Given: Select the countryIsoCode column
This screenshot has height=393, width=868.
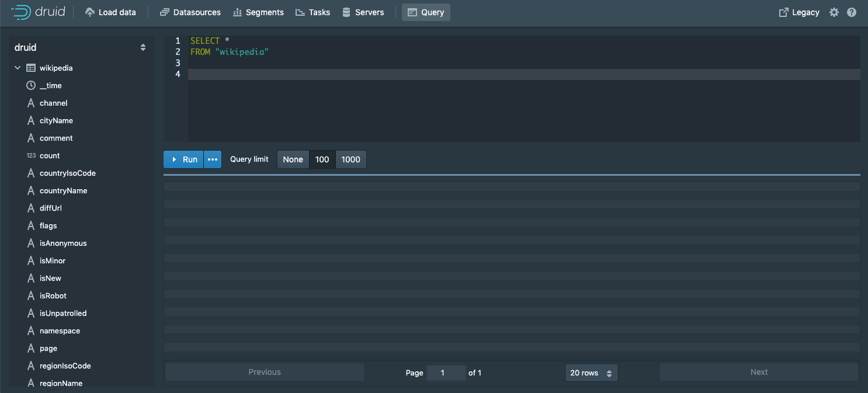Looking at the screenshot, I should point(68,173).
